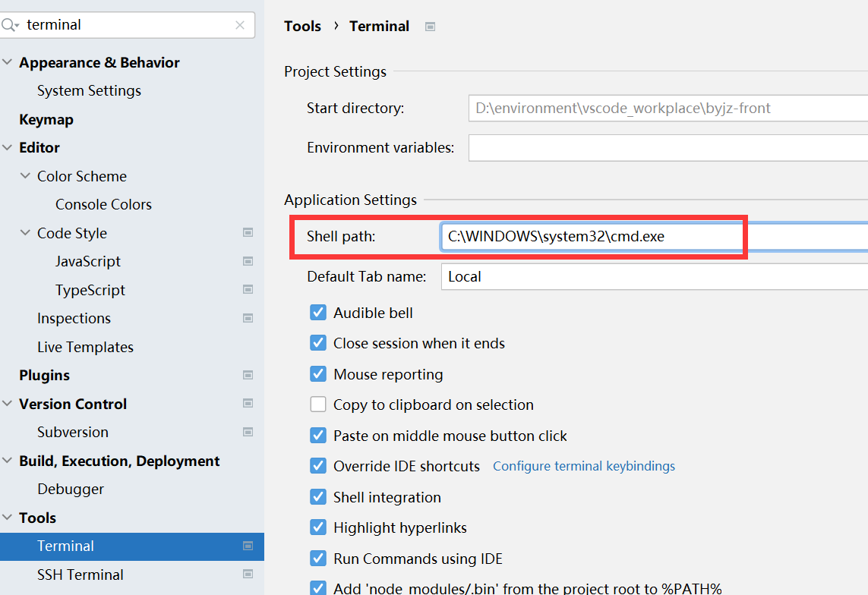Click the project-level icon next to Terminal breadcrumb
The image size is (868, 595).
430,27
